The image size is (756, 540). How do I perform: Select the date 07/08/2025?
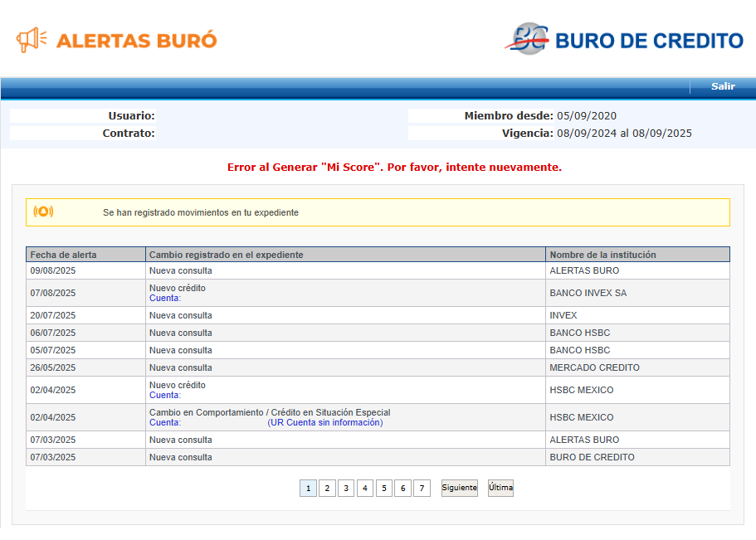(x=53, y=293)
